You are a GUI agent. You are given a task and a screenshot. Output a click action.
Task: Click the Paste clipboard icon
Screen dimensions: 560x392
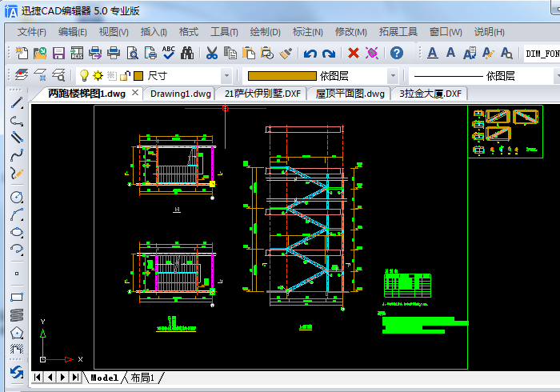249,53
